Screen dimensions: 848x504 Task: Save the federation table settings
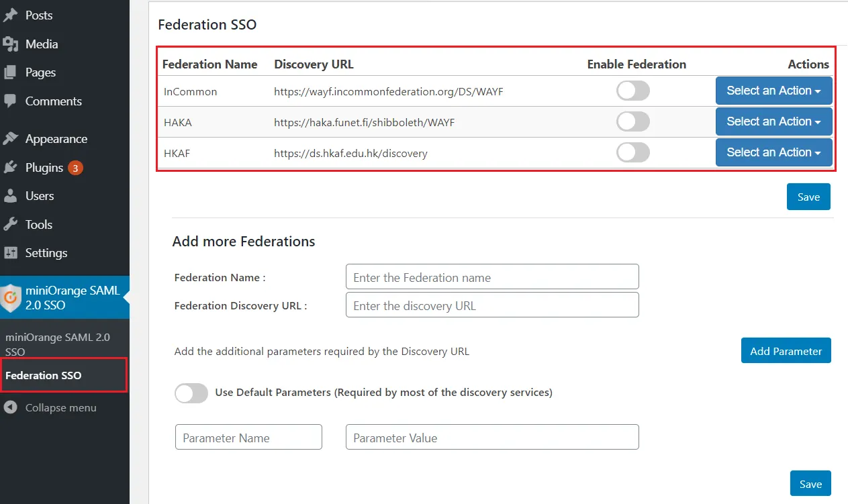coord(808,197)
